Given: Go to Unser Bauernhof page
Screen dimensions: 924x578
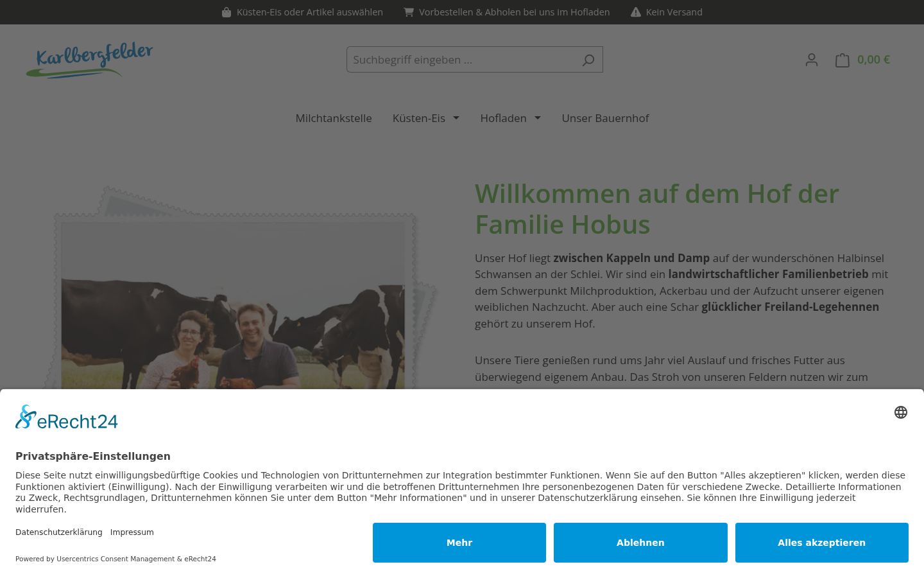Looking at the screenshot, I should tap(605, 118).
